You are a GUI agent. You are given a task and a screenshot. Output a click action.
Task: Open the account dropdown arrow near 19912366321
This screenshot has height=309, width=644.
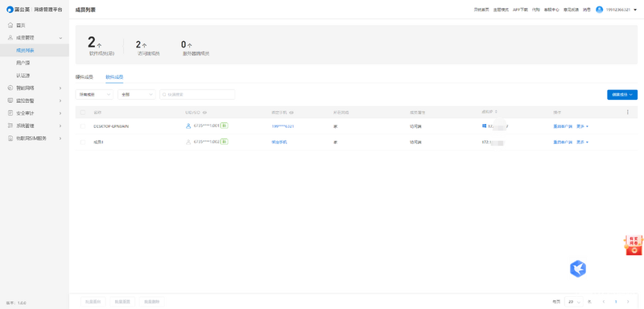[635, 10]
